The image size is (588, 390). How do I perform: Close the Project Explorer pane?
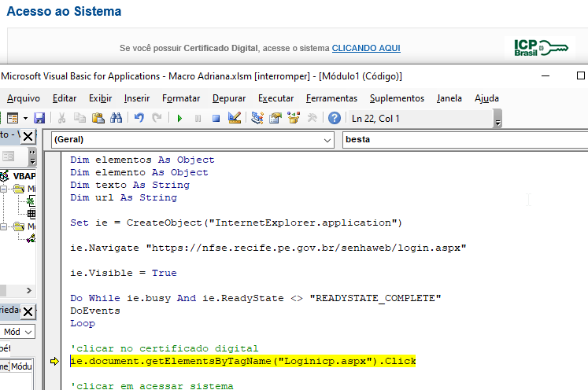click(28, 136)
